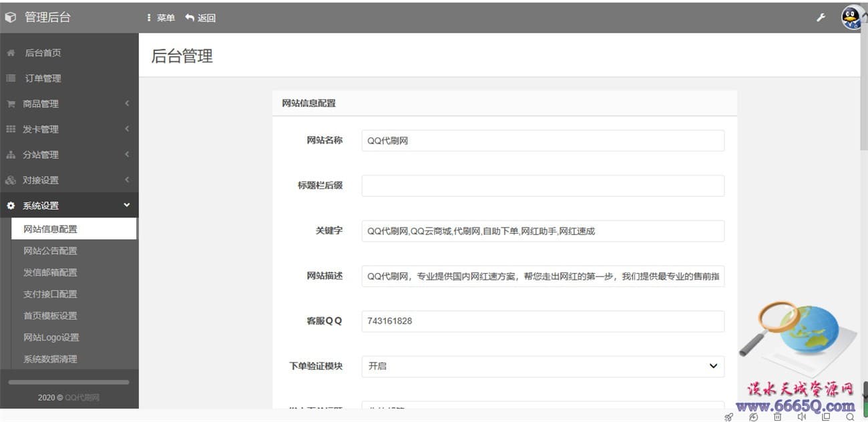This screenshot has height=422, width=868.
Task: Click the 网站描述 field label
Action: click(x=324, y=276)
